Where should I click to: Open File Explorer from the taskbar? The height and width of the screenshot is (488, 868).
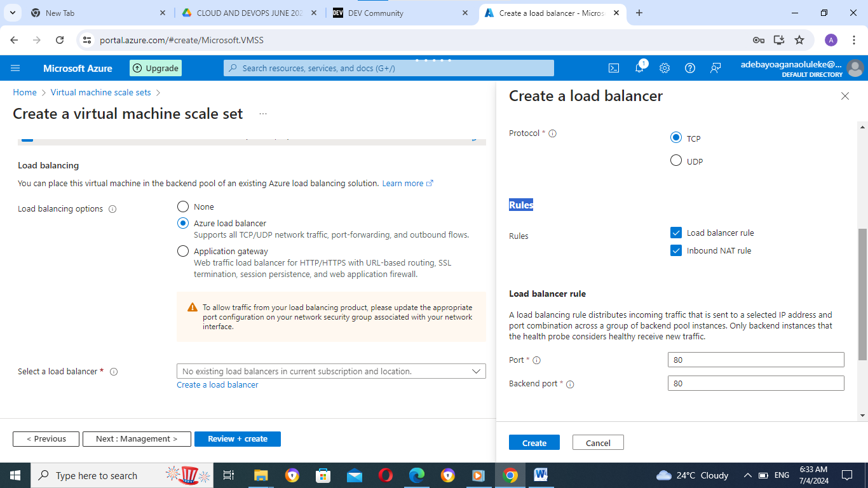(261, 475)
